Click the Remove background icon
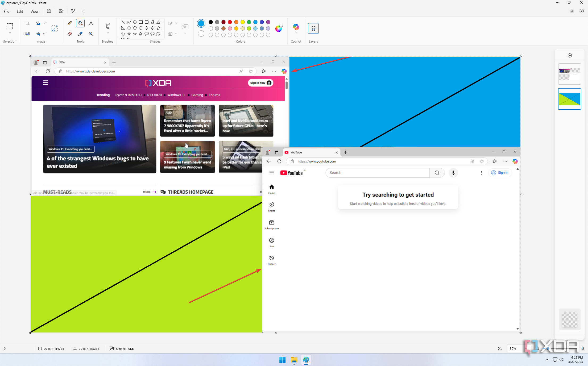This screenshot has height=366, width=588. coord(27,34)
